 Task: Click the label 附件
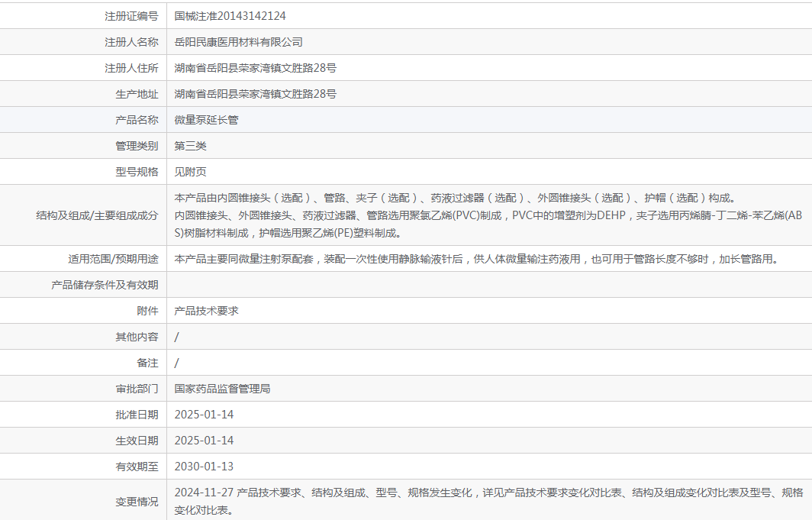(x=147, y=311)
